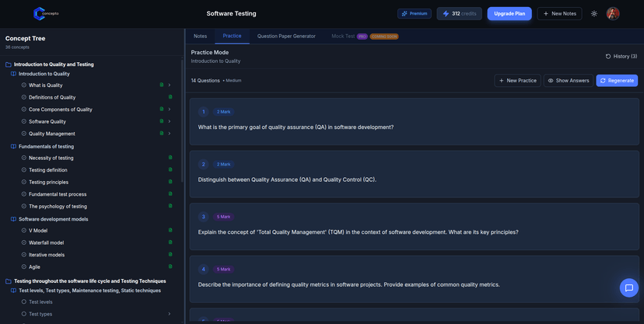
Task: Open the Question Paper Generator tab
Action: (x=286, y=36)
